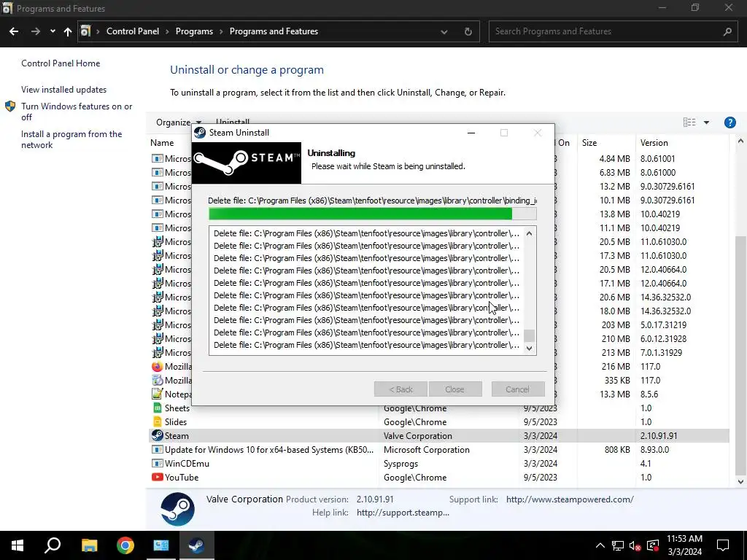Open the notification center icon
The image size is (747, 560).
[723, 545]
